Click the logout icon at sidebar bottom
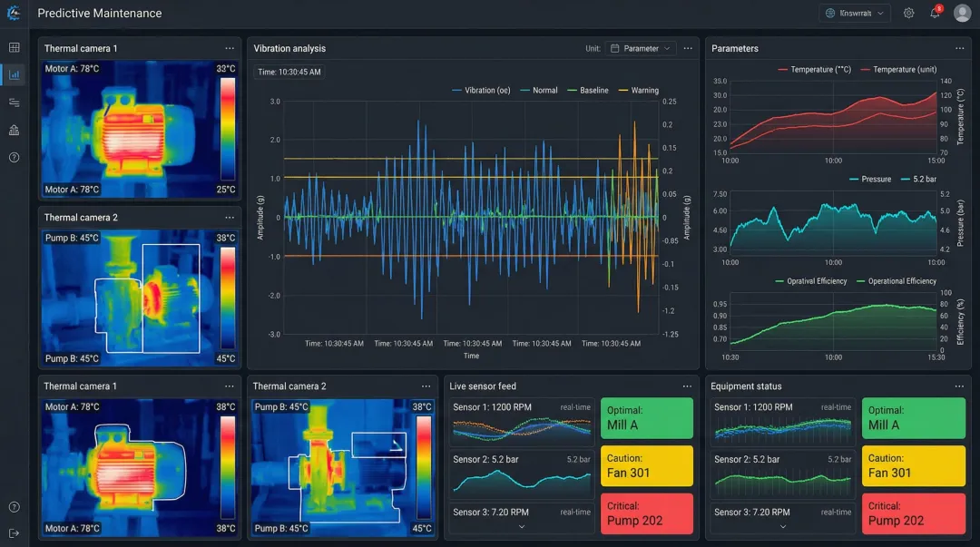This screenshot has height=547, width=980. click(14, 533)
